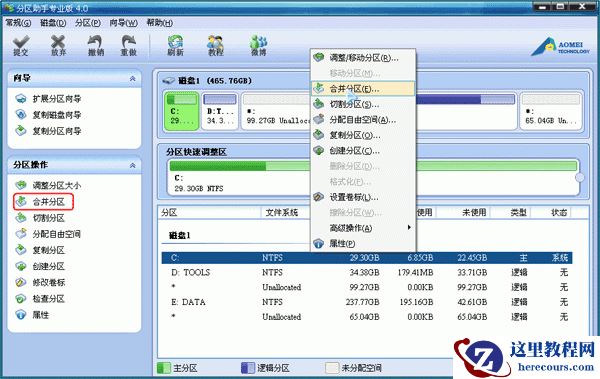Click the 未使用 column header

[x=463, y=212]
